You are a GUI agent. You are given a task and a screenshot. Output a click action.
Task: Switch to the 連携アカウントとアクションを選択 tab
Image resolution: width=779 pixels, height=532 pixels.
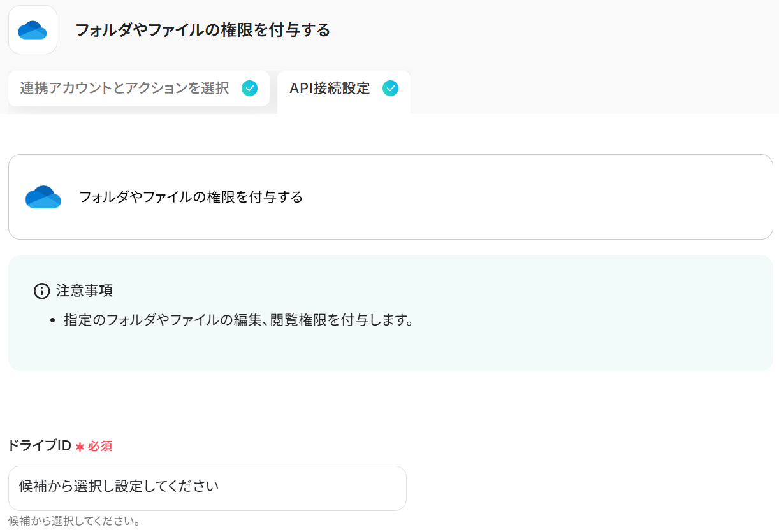[x=124, y=89]
